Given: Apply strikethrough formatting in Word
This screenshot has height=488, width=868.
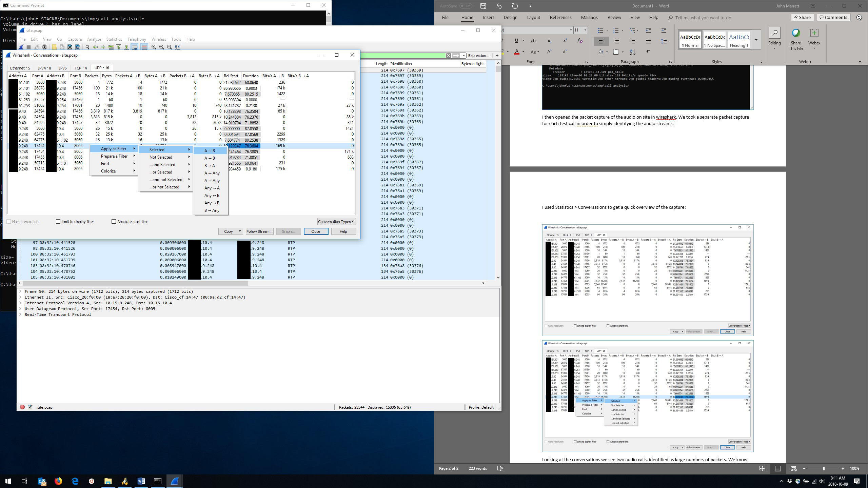Looking at the screenshot, I should pyautogui.click(x=533, y=41).
